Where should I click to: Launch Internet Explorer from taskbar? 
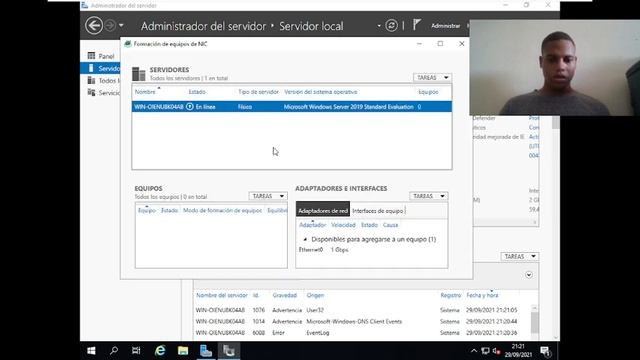pyautogui.click(x=160, y=351)
